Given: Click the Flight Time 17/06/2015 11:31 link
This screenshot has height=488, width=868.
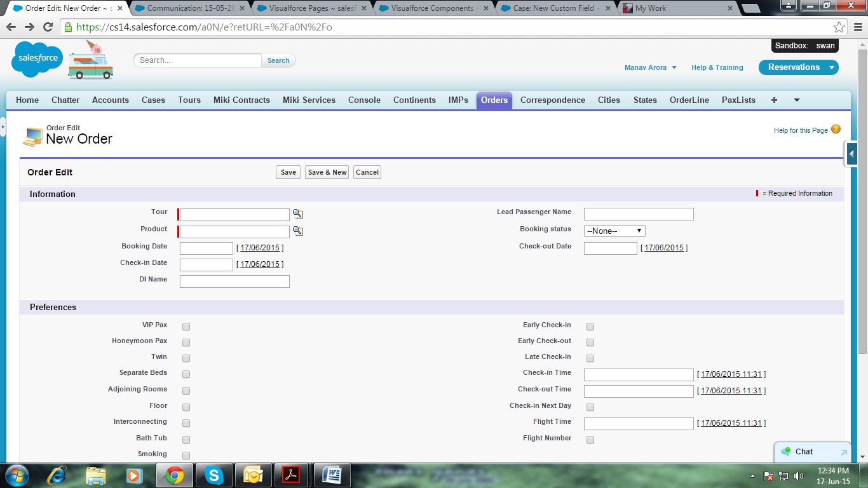Looking at the screenshot, I should (731, 423).
